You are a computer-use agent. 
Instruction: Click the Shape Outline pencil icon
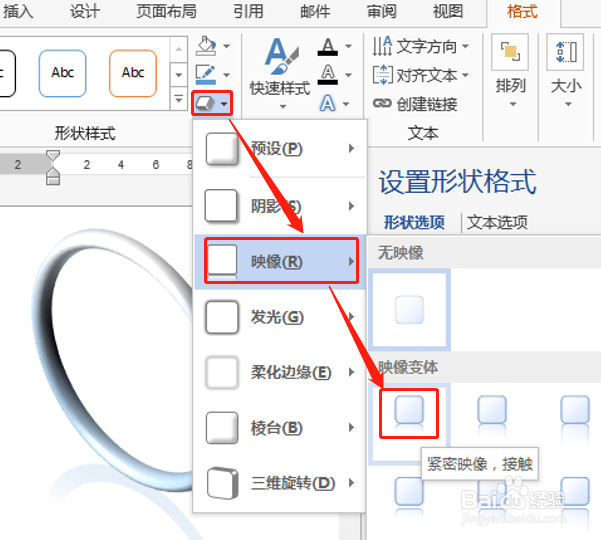coord(206,74)
